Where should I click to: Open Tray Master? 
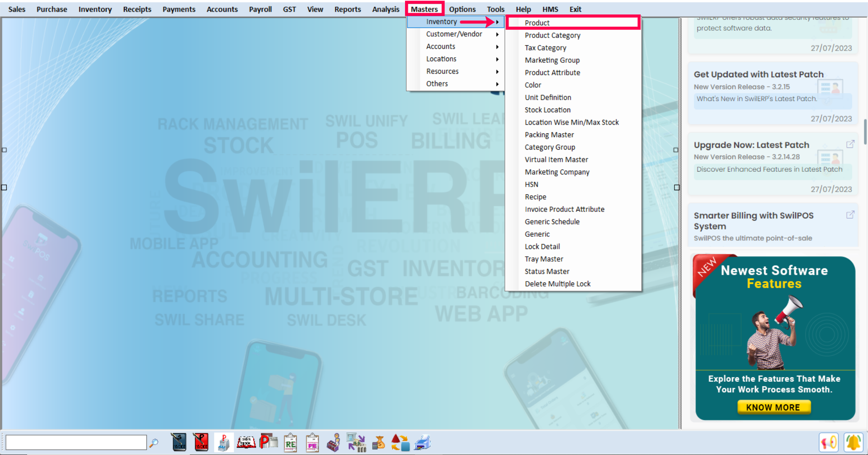pos(573,259)
